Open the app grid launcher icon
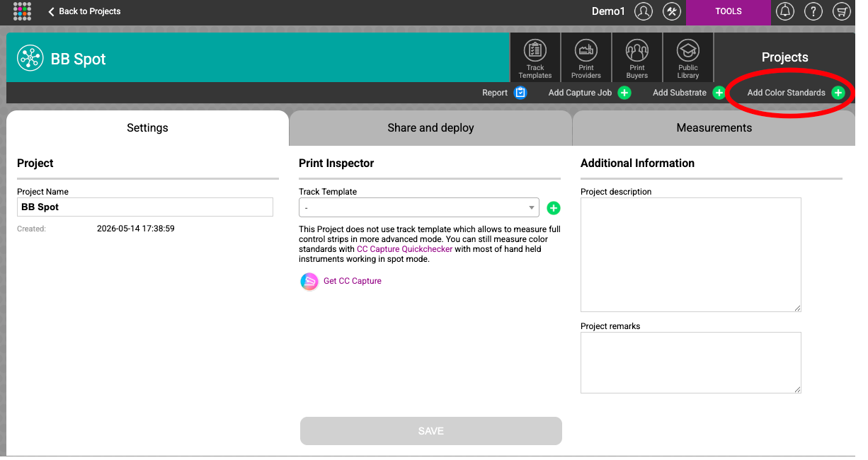This screenshot has width=868, height=460. pyautogui.click(x=22, y=11)
